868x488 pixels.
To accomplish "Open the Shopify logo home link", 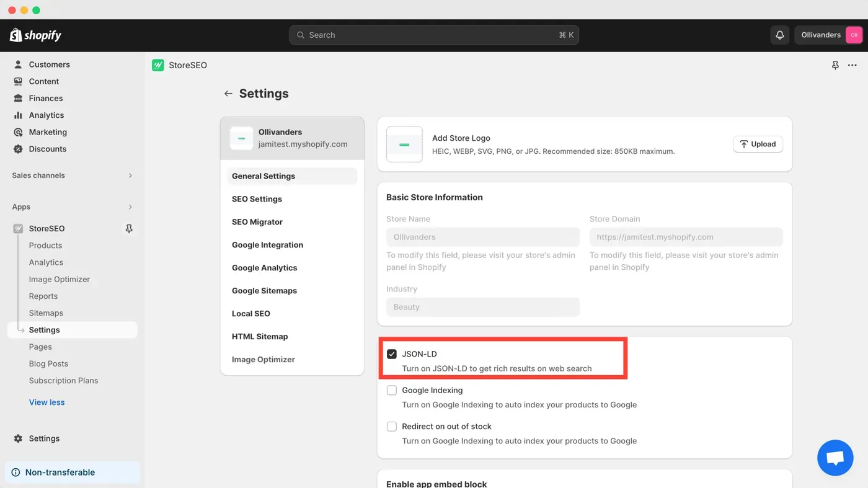I will coord(35,35).
